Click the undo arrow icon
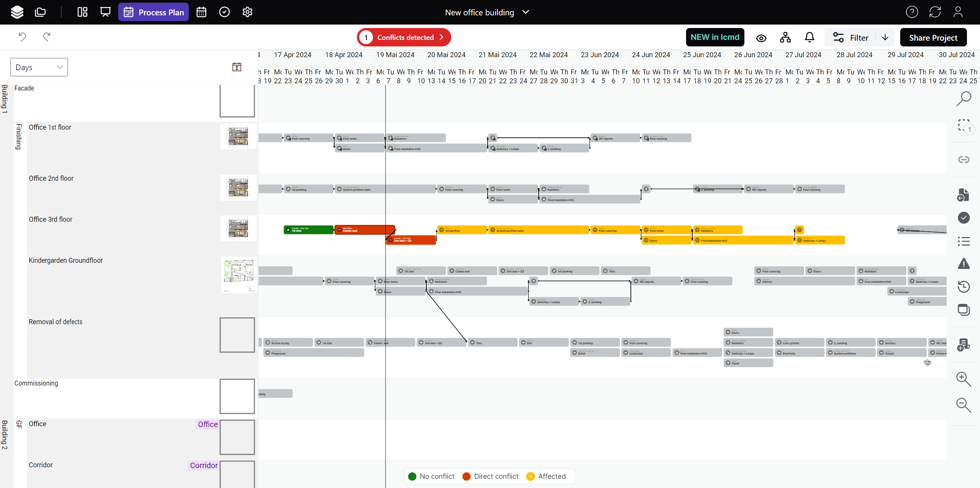980x488 pixels. click(22, 37)
